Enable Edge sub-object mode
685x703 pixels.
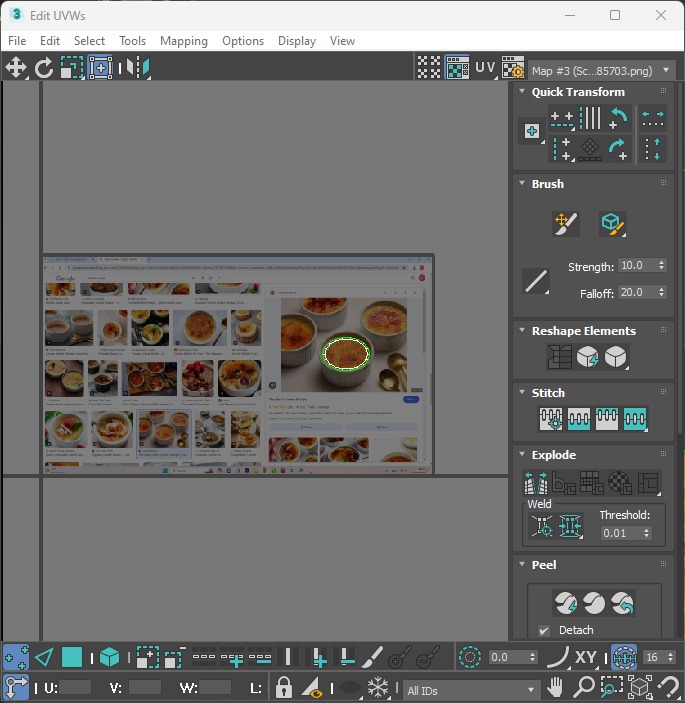(x=44, y=657)
